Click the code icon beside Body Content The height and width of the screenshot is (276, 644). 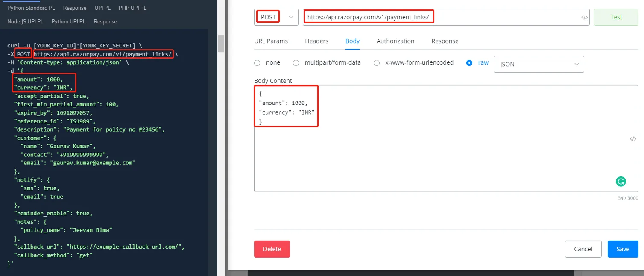tap(633, 139)
